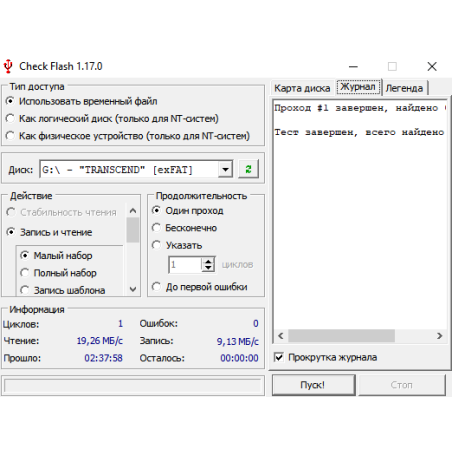Viewport: 452px width, 452px height.
Task: Close the Check Flash window
Action: (x=432, y=66)
